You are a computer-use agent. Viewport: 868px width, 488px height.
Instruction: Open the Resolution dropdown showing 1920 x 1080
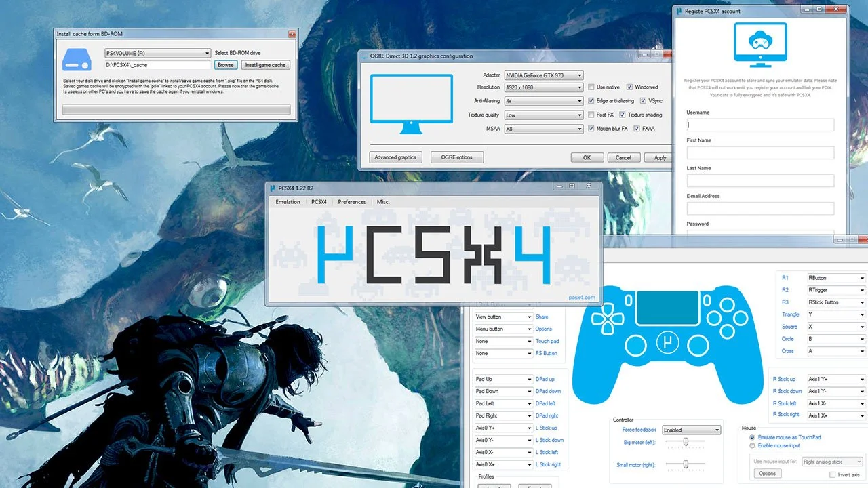click(544, 87)
